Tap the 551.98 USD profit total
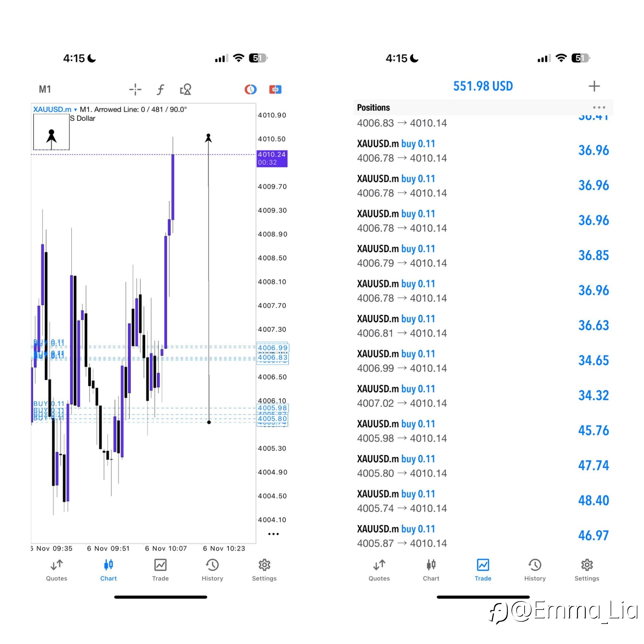The image size is (644, 644). (x=483, y=86)
